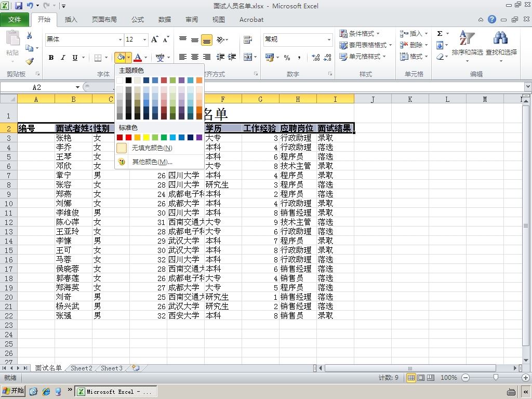This screenshot has height=399, width=532.
Task: Open the Windows 开始 start menu
Action: coord(13,391)
